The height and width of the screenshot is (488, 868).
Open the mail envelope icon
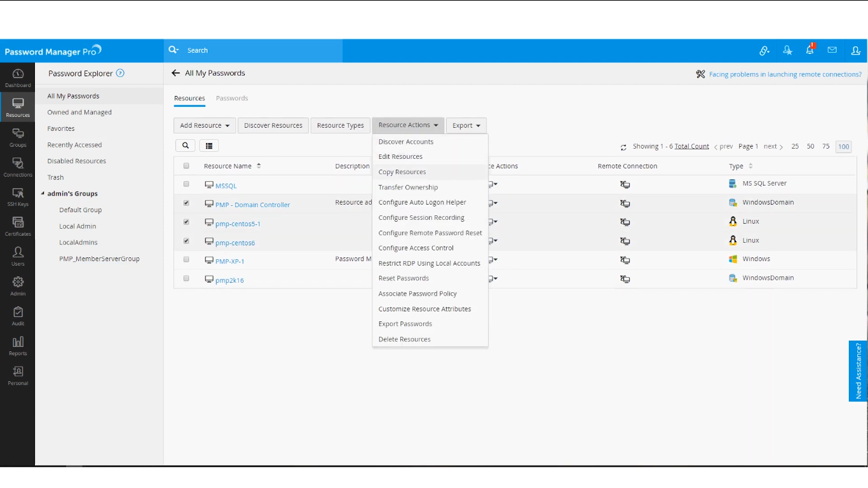(x=832, y=50)
